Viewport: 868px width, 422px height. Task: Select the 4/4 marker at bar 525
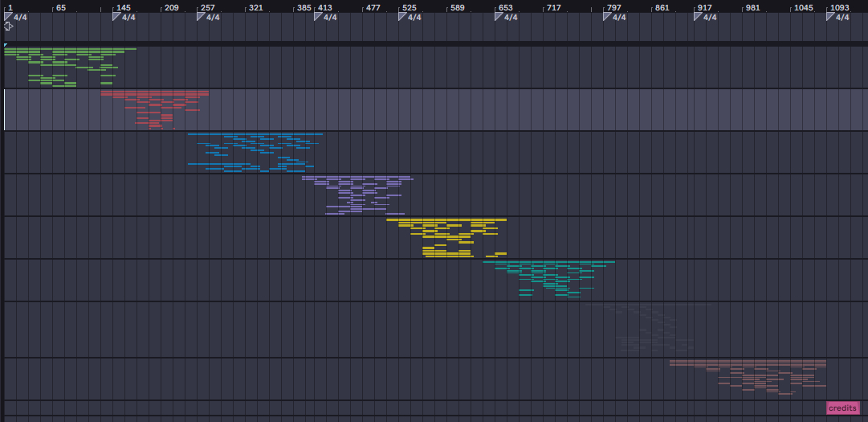402,17
